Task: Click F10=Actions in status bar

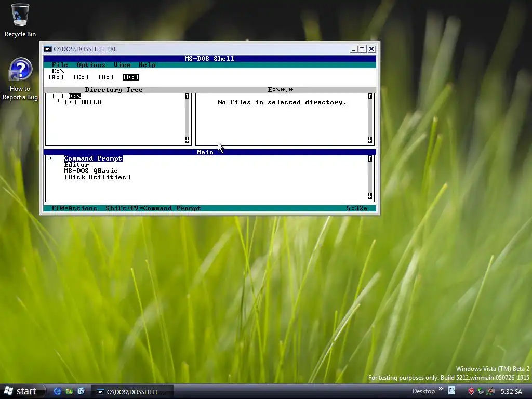Action: click(x=74, y=208)
